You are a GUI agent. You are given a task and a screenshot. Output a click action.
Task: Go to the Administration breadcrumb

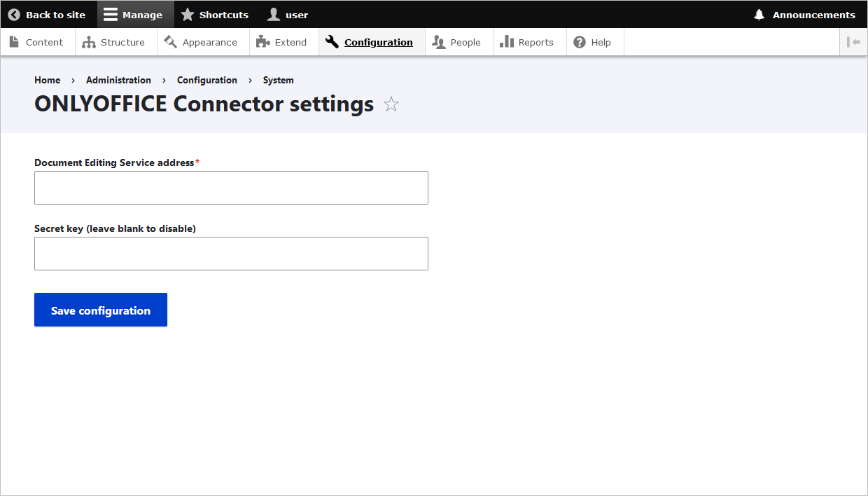pos(118,80)
